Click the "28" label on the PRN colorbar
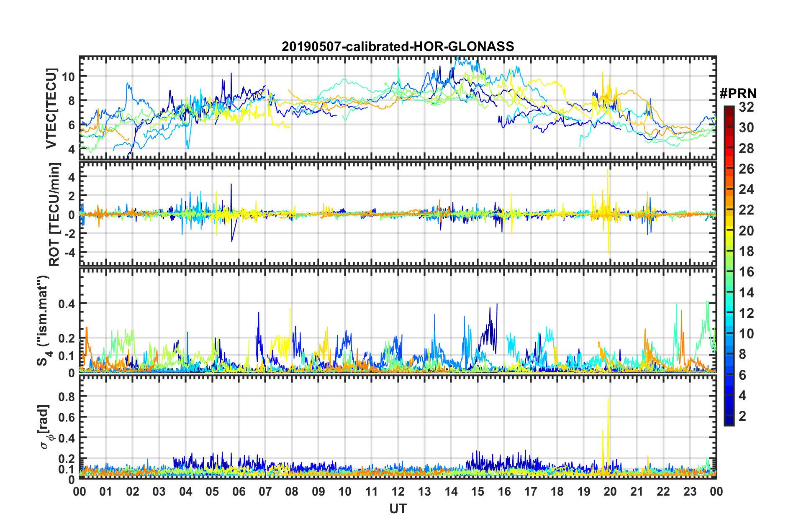796x532 pixels. point(746,148)
